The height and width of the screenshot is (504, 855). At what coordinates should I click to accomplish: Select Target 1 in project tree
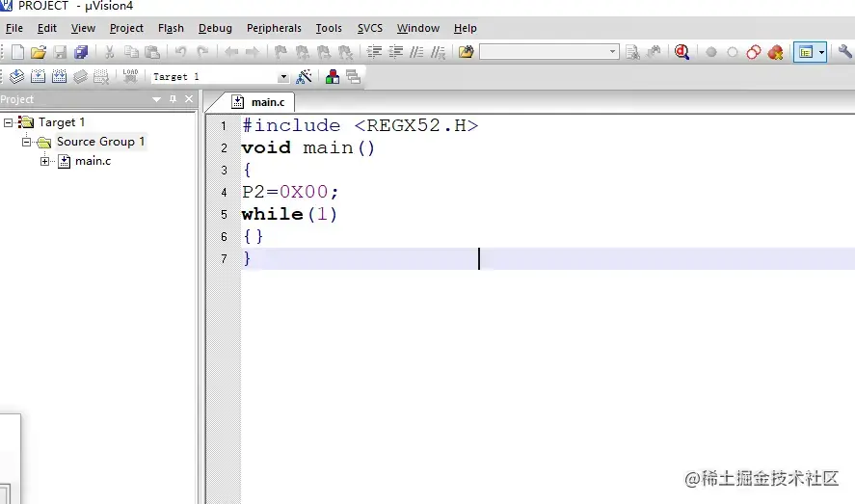(61, 122)
